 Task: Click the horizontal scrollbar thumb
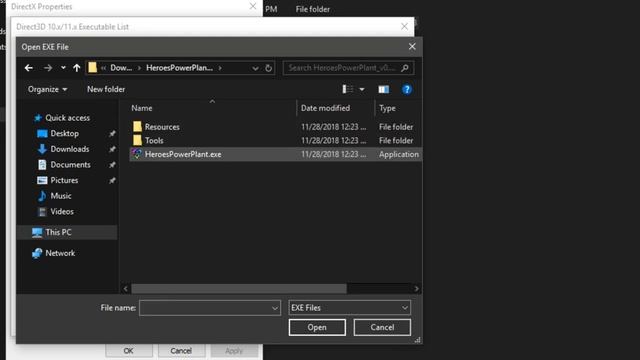tap(239, 289)
